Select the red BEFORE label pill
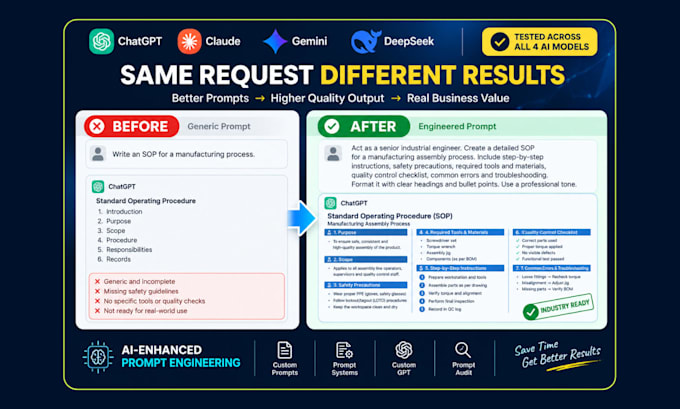The height and width of the screenshot is (409, 680). pyautogui.click(x=131, y=126)
